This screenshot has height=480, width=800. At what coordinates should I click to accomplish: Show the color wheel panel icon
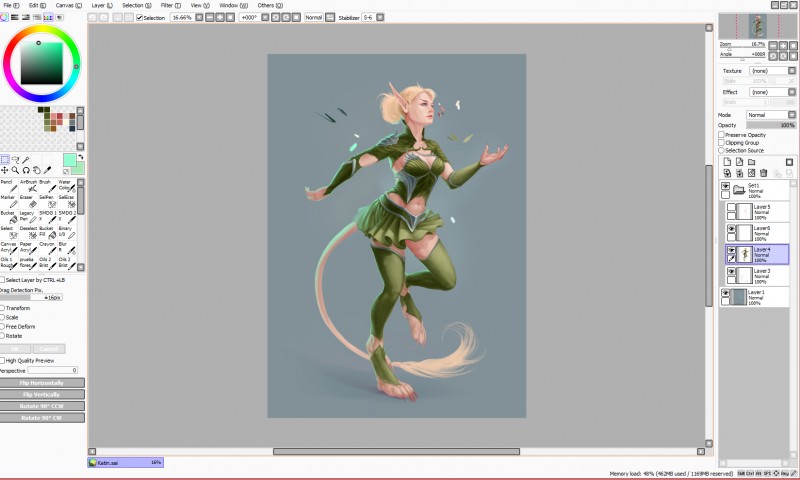tap(4, 17)
